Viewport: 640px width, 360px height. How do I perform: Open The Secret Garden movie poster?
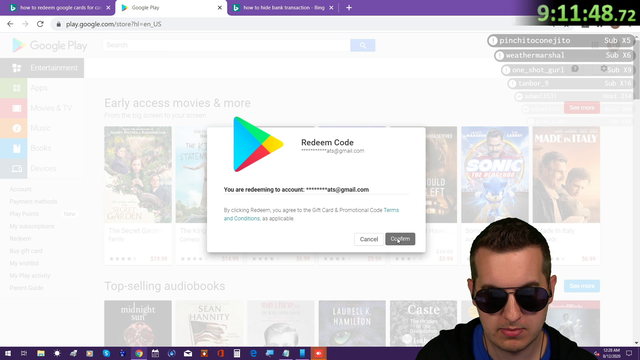click(x=138, y=175)
